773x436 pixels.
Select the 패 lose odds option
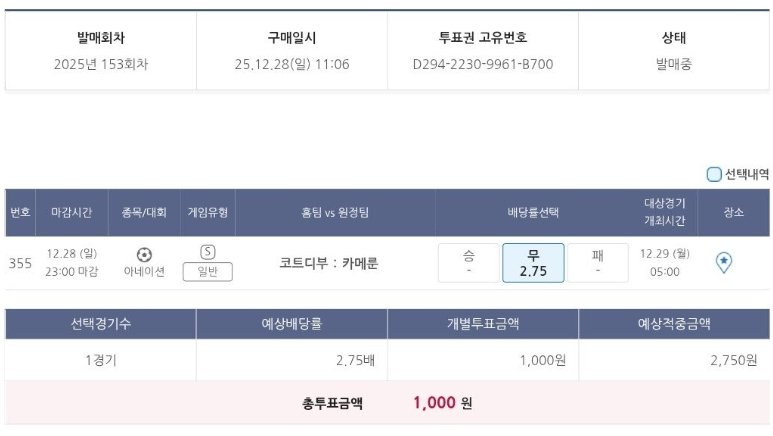pos(597,263)
